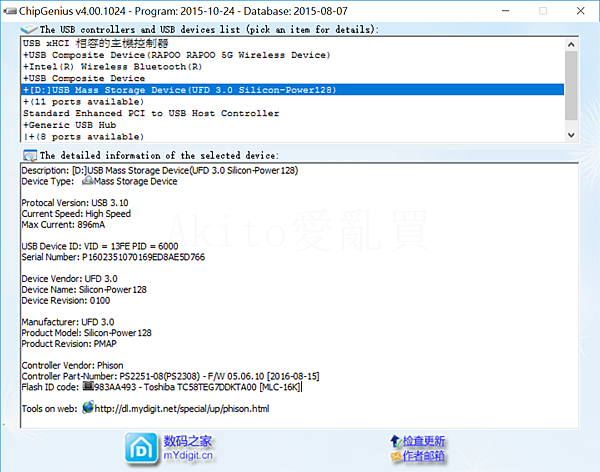Click the Controller Part-Number PS2251-08 line

[x=170, y=376]
